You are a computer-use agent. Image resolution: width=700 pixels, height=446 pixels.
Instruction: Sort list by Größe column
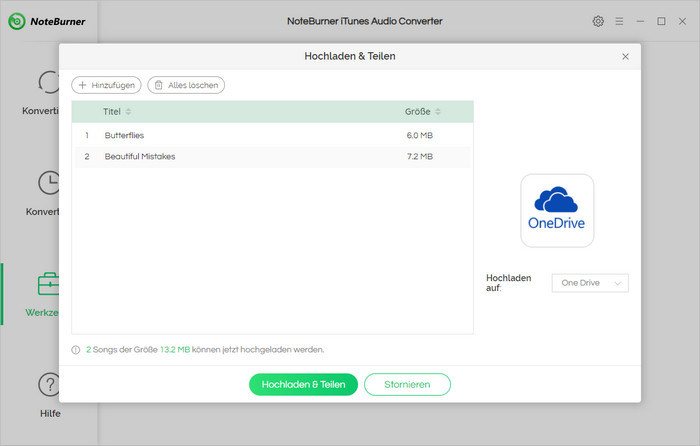[x=438, y=112]
